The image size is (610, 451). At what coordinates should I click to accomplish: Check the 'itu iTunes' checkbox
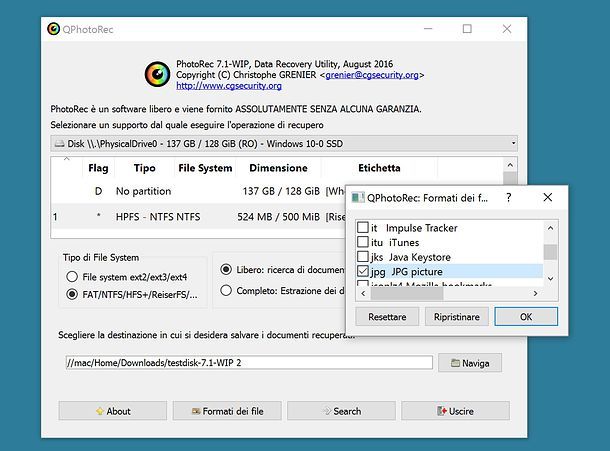tap(363, 242)
